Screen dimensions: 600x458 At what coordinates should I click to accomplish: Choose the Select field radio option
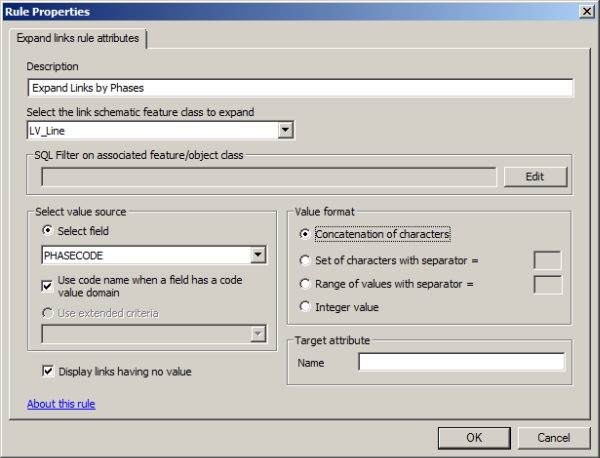click(x=47, y=231)
